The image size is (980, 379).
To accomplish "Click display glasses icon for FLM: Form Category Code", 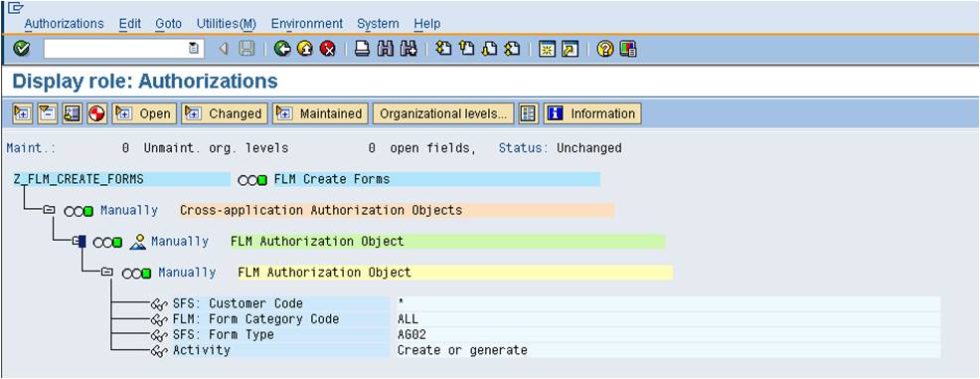I will click(160, 320).
